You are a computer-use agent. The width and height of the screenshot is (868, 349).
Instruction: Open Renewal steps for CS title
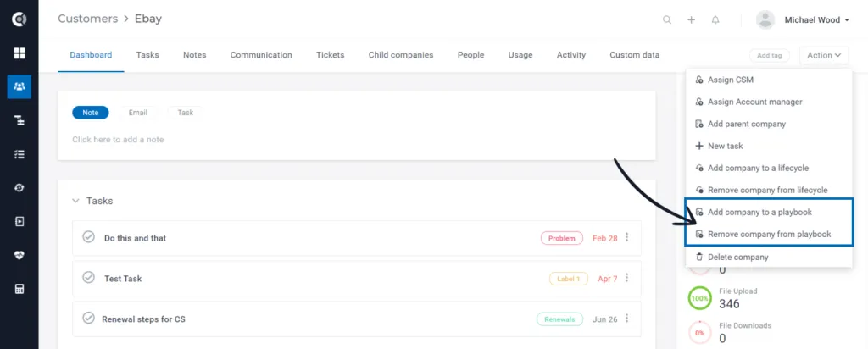[143, 319]
